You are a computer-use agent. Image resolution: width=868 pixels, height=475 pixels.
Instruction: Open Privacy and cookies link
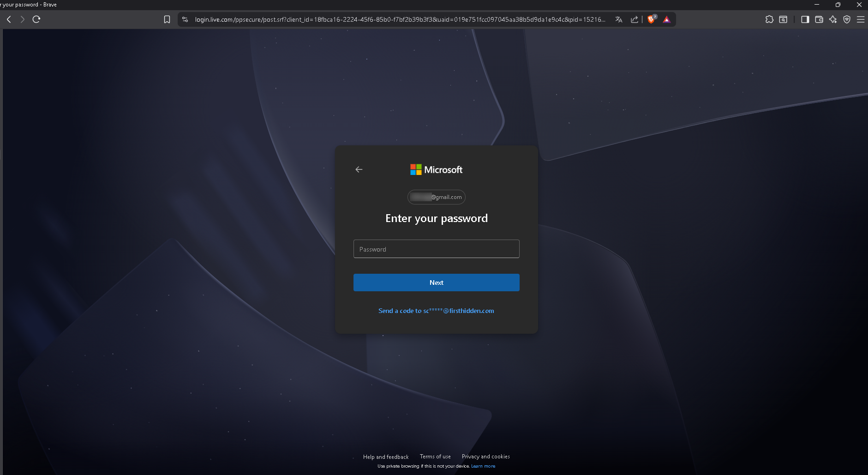coord(486,457)
